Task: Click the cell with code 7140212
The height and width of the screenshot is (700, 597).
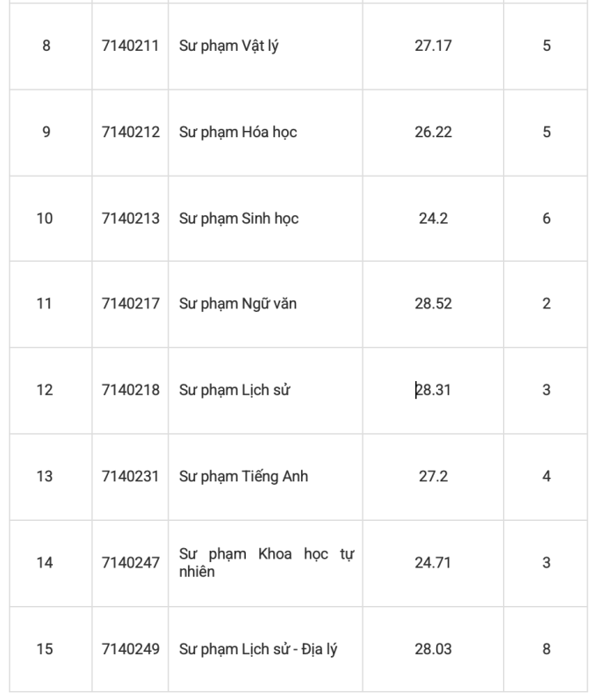Action: (130, 132)
